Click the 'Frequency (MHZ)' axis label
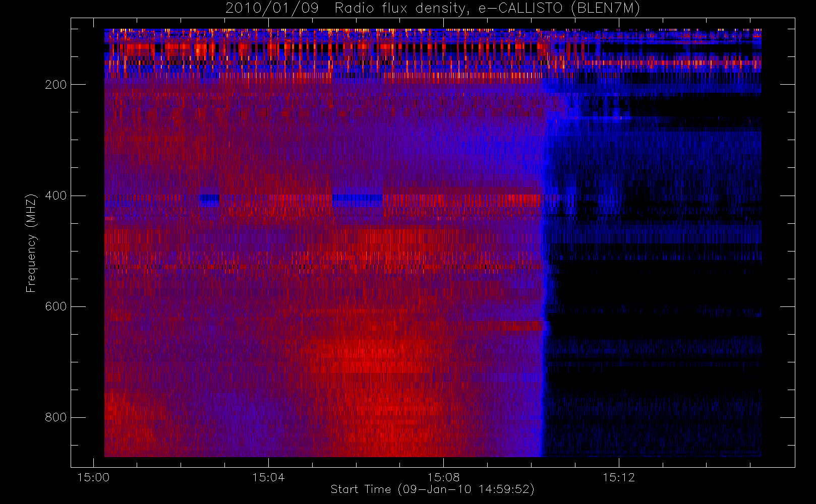 click(x=31, y=243)
